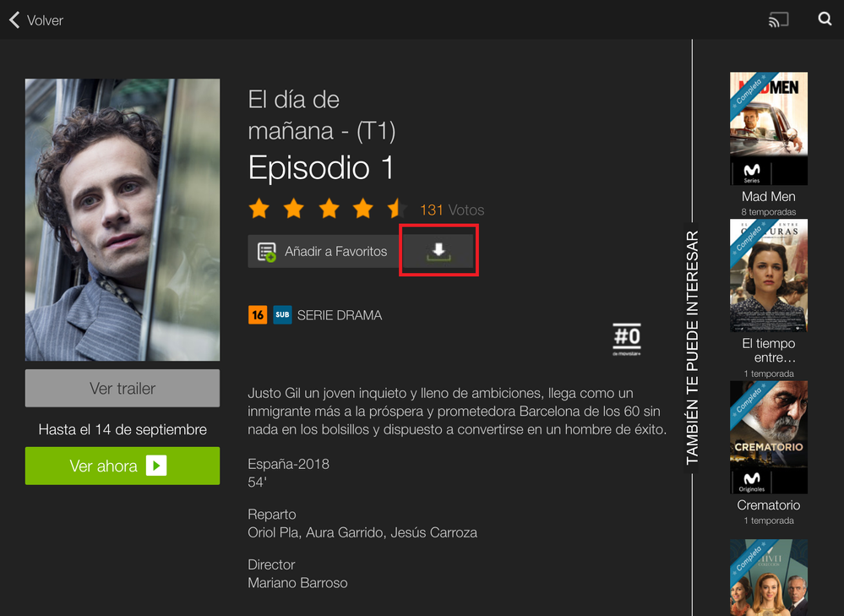Click the El día de mañana poster
The width and height of the screenshot is (844, 616).
tap(123, 220)
